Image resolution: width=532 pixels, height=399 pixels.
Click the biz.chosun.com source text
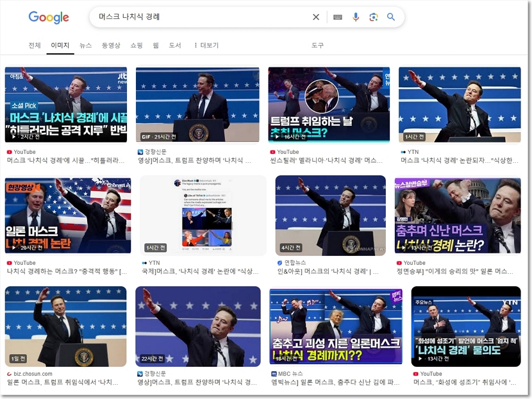coord(33,374)
